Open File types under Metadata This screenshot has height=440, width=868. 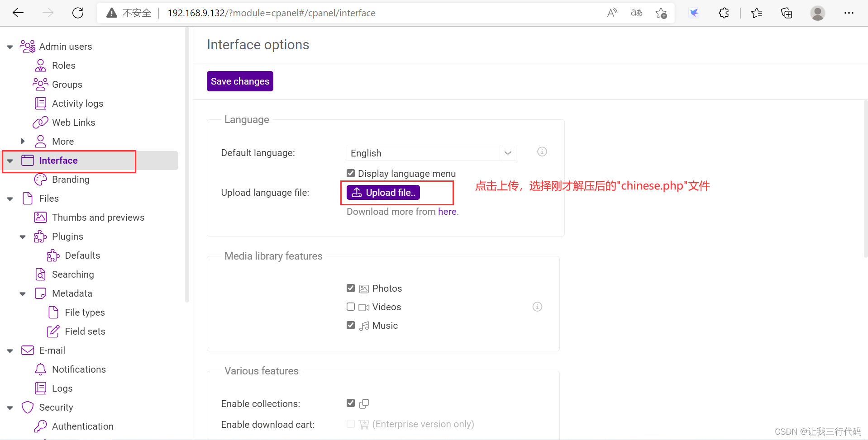point(85,312)
